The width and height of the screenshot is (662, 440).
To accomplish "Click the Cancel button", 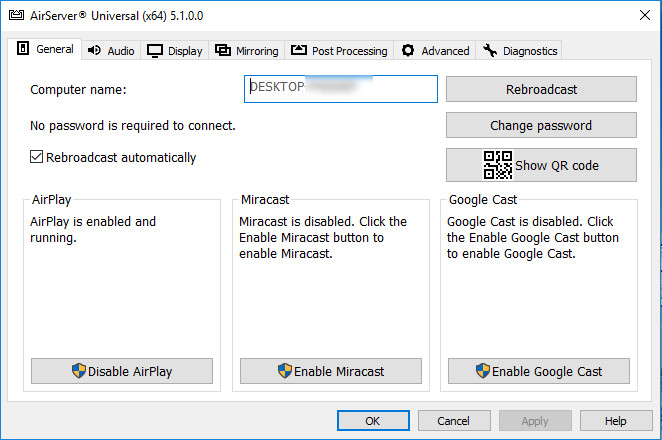I will [454, 421].
